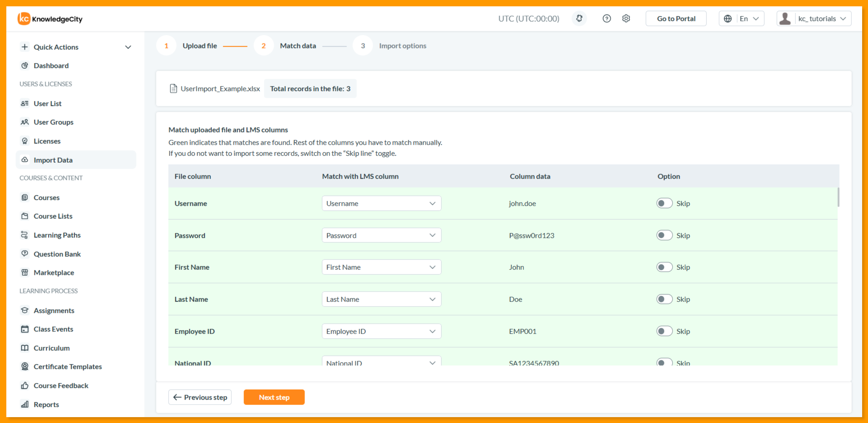Image resolution: width=868 pixels, height=423 pixels.
Task: Expand the Quick Actions chevron
Action: coord(128,47)
